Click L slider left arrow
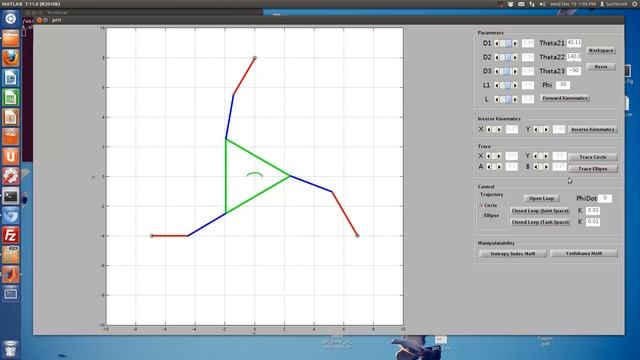The image size is (640, 360). (497, 99)
